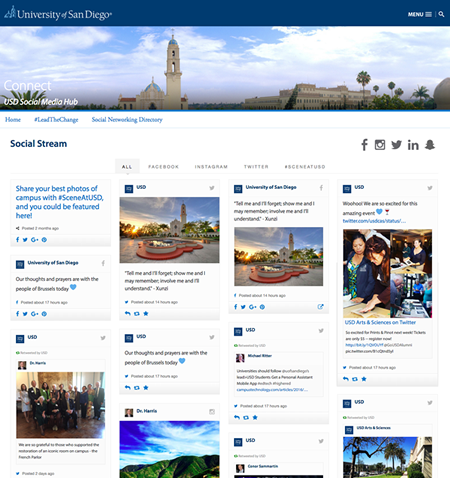Share the #SceneAtUSD promo card on Facebook
This screenshot has width=450, height=478.
pos(18,240)
